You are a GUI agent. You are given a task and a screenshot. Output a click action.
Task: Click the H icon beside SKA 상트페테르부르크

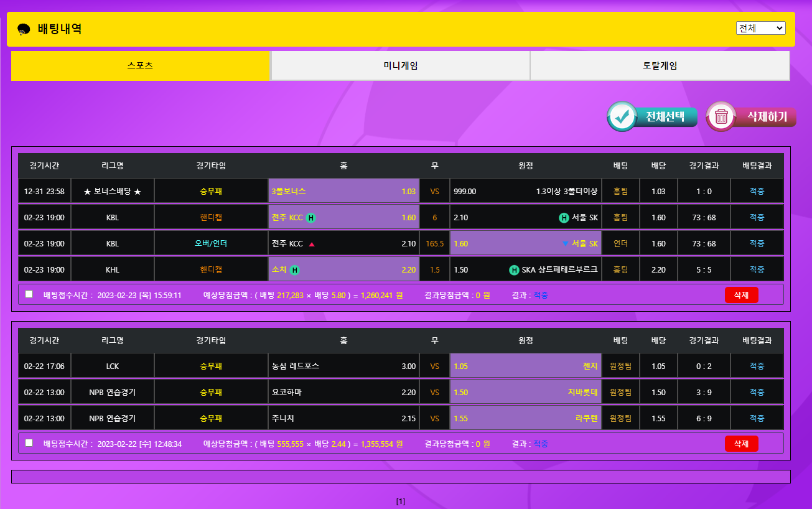(514, 270)
